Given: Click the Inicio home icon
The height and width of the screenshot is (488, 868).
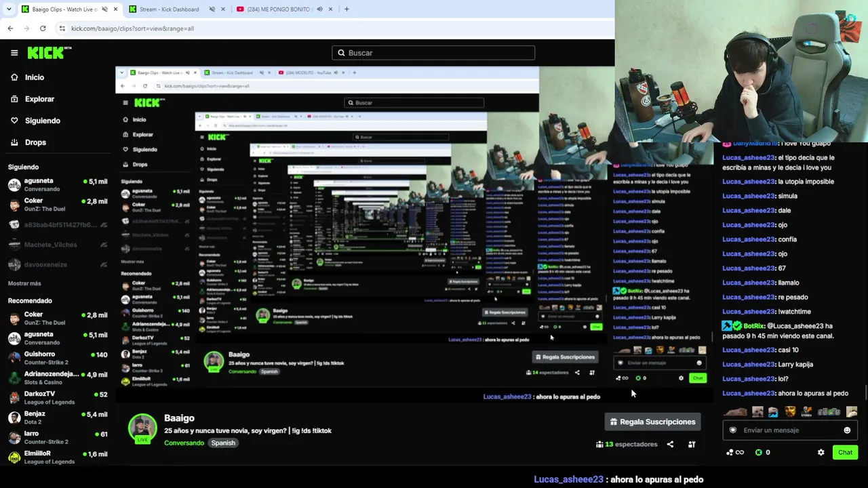Looking at the screenshot, I should coord(14,77).
